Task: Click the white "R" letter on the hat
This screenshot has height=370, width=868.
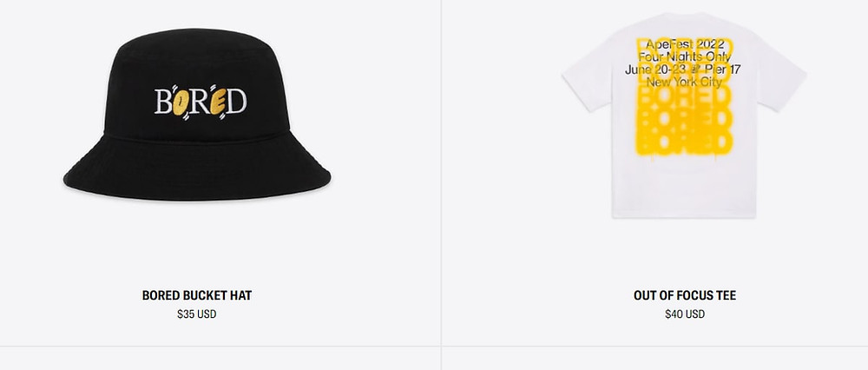Action: click(x=200, y=102)
